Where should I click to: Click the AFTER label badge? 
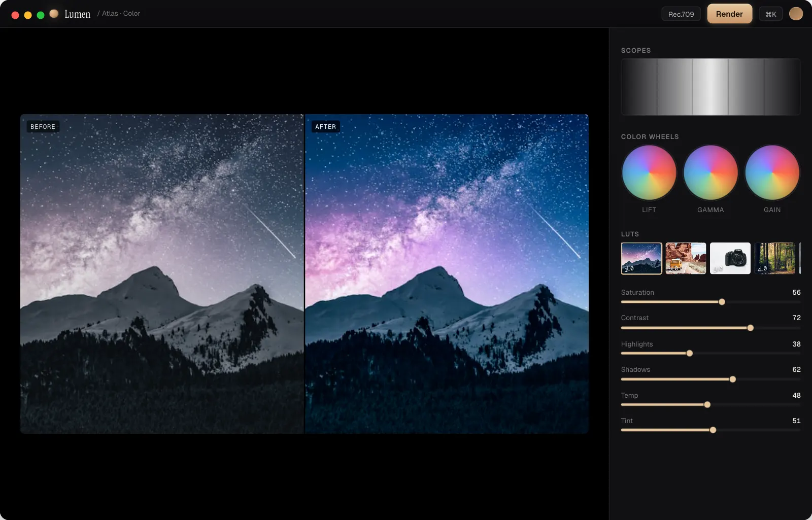pos(325,127)
